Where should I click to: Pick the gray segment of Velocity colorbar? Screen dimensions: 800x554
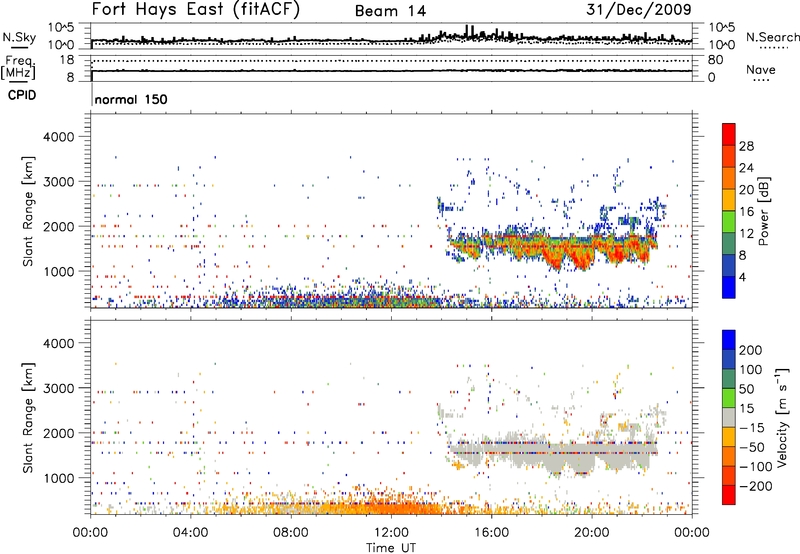(729, 418)
